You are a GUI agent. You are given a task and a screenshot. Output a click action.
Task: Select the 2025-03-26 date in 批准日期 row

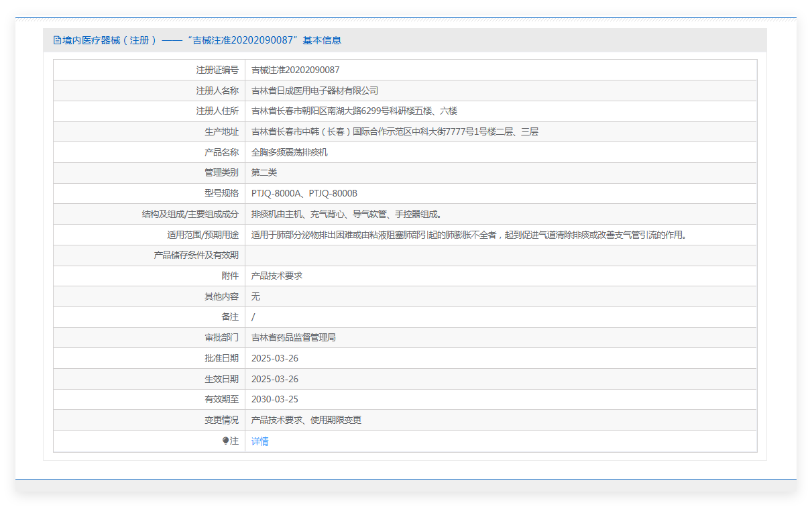click(x=275, y=358)
